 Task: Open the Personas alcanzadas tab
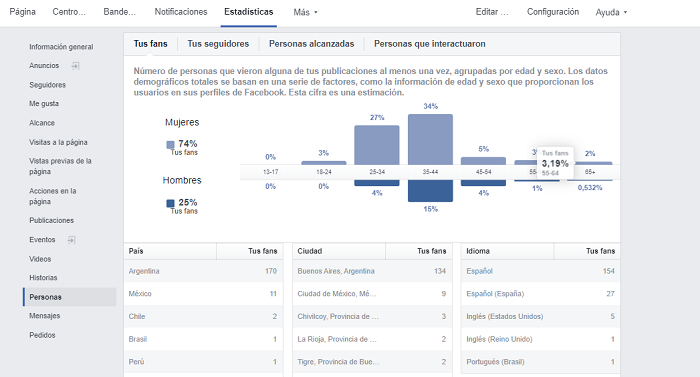click(x=312, y=44)
